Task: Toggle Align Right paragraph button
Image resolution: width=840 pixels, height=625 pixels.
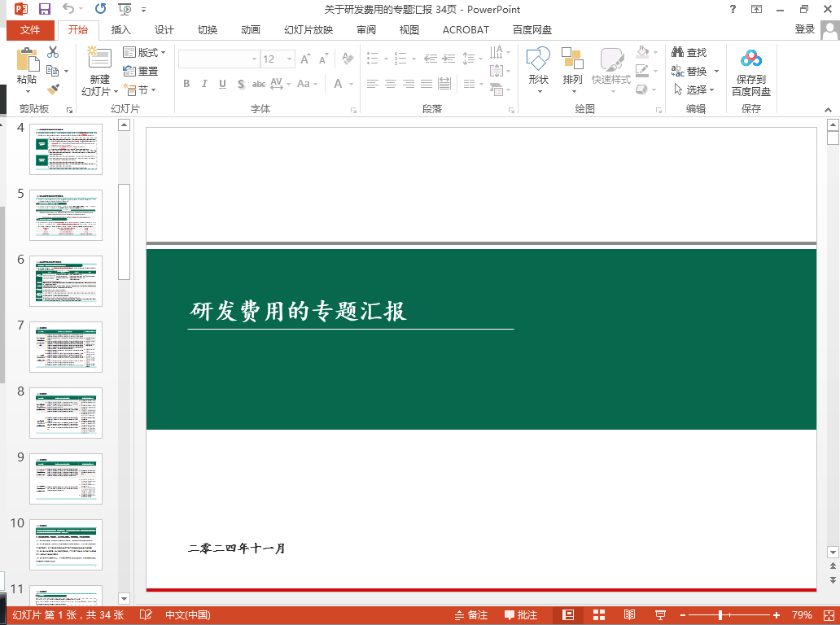Action: 409,84
